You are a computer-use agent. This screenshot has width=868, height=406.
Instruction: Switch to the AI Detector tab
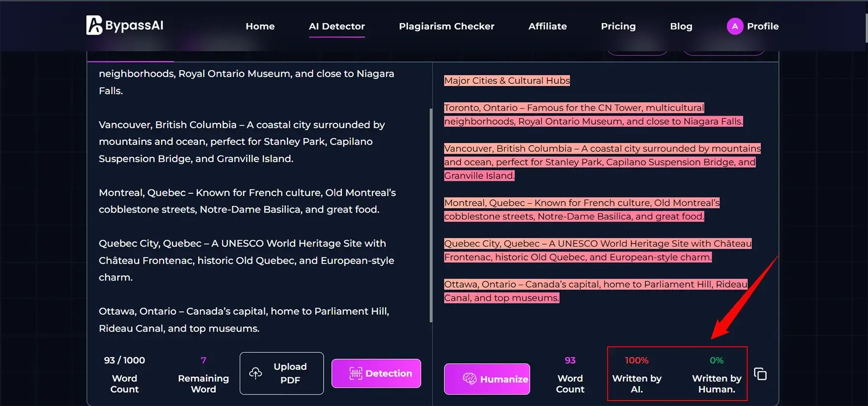(337, 26)
